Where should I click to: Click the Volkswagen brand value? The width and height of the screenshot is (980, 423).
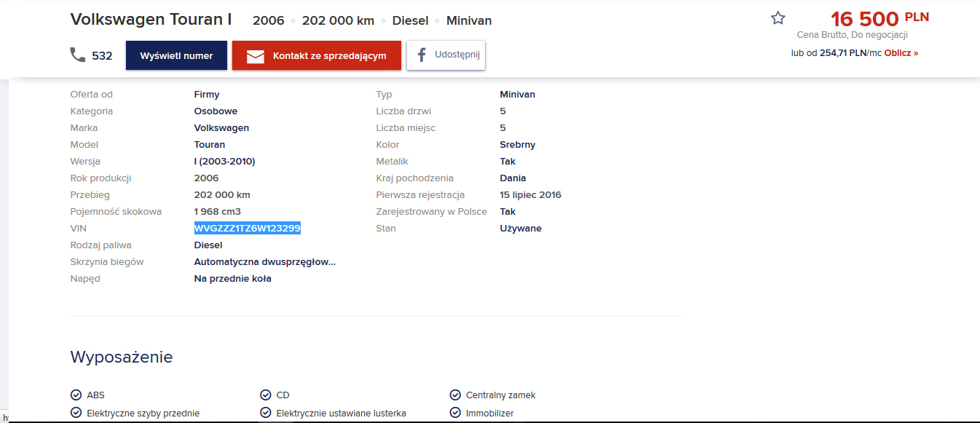click(x=221, y=128)
